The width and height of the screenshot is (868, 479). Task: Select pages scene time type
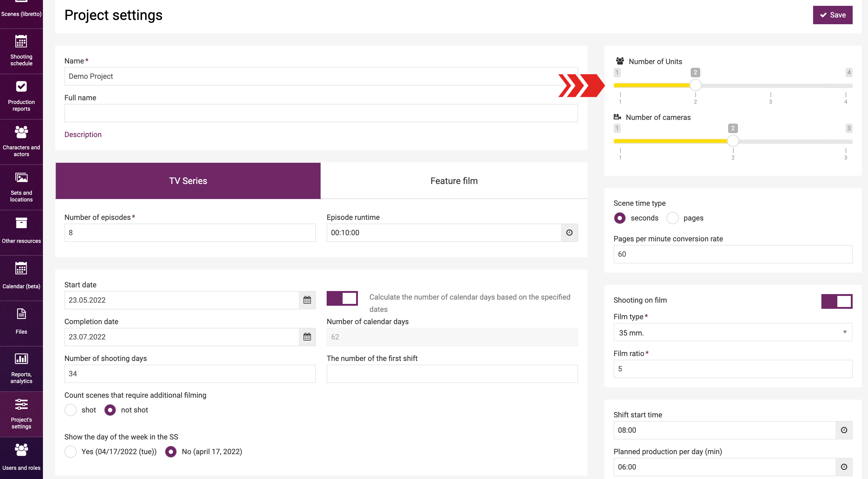click(x=673, y=218)
